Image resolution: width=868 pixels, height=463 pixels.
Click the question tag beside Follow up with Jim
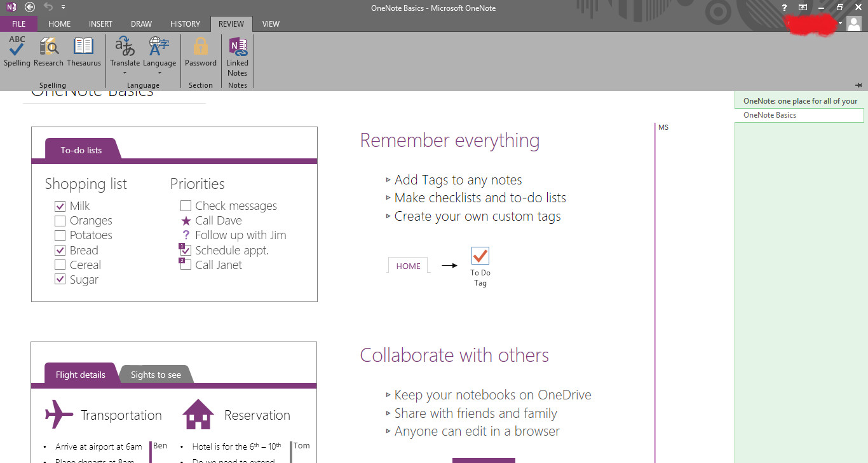186,235
